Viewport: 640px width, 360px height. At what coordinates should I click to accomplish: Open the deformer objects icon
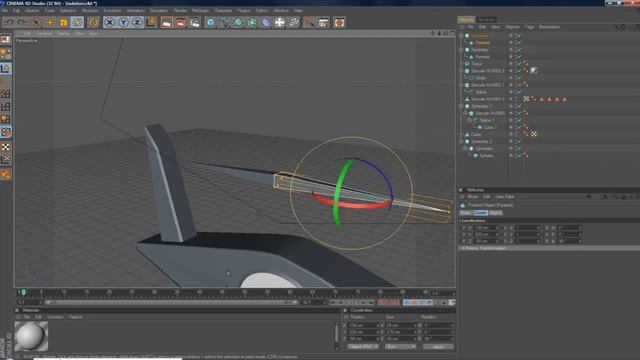point(266,22)
